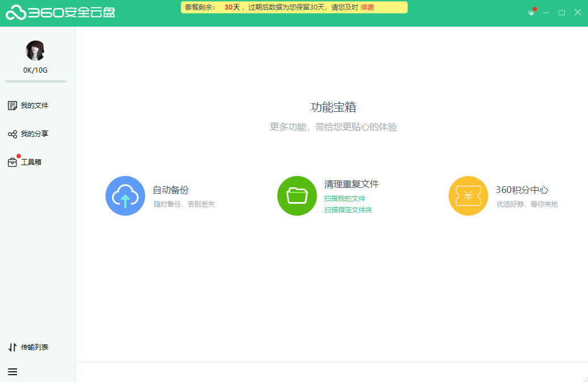Open the hamburger menu at bottom left

12,372
